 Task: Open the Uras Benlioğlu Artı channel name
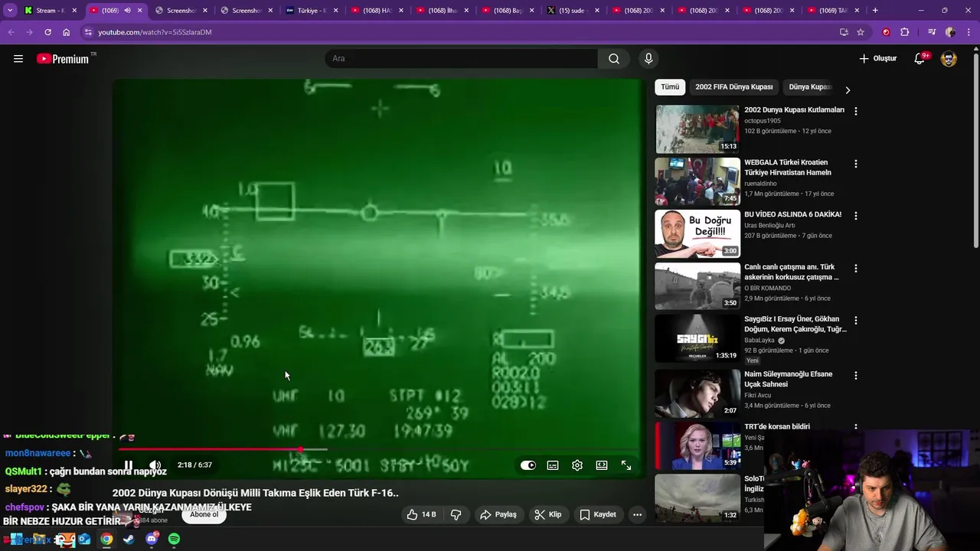click(x=769, y=225)
